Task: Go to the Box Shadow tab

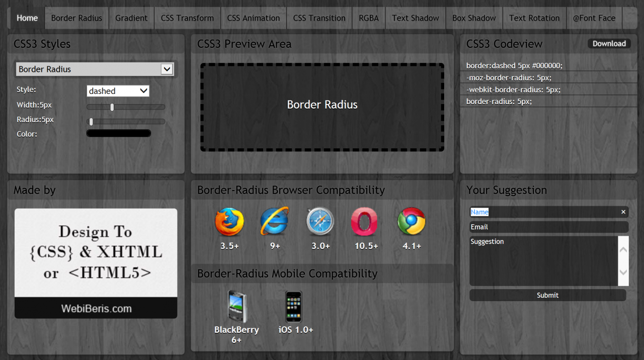Action: coord(474,18)
